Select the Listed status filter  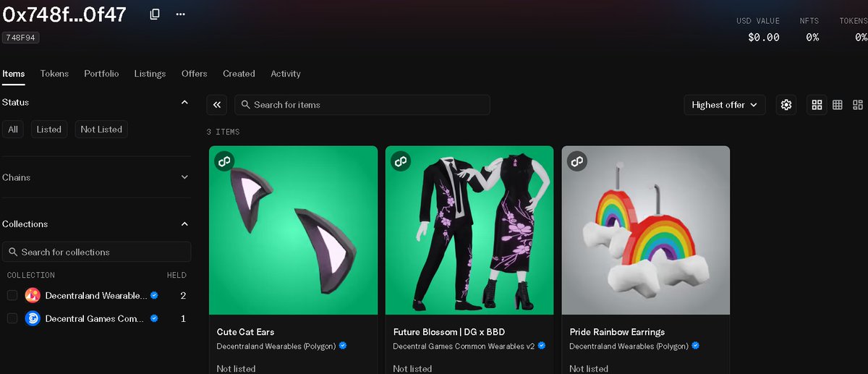pyautogui.click(x=49, y=129)
